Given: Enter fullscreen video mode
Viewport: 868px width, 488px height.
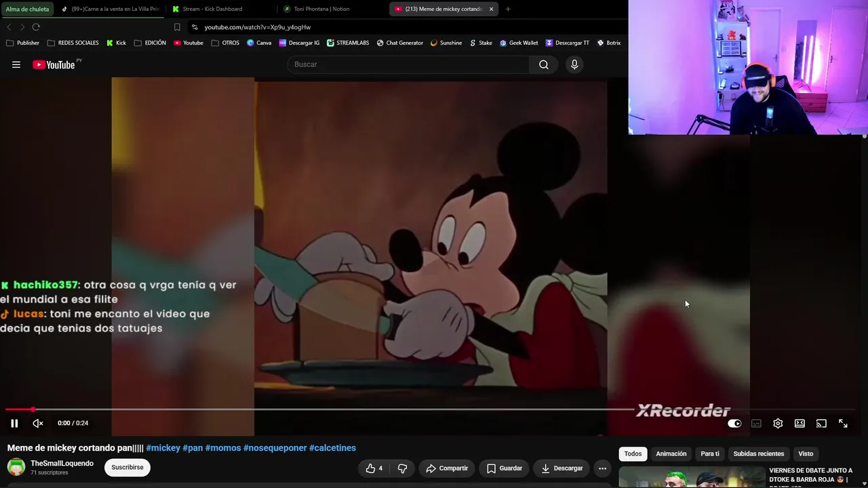Looking at the screenshot, I should 843,423.
